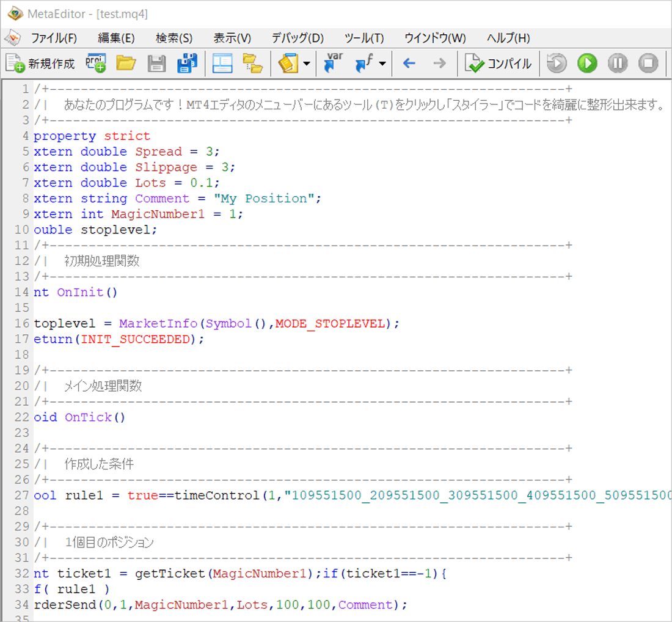Click 'MarketInfo' on line 16
Viewport: 672px width, 622px height.
158,323
